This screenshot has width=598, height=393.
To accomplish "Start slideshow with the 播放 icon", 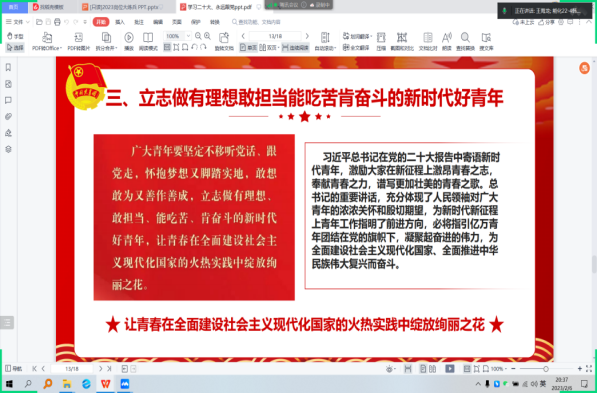I will pyautogui.click(x=129, y=41).
